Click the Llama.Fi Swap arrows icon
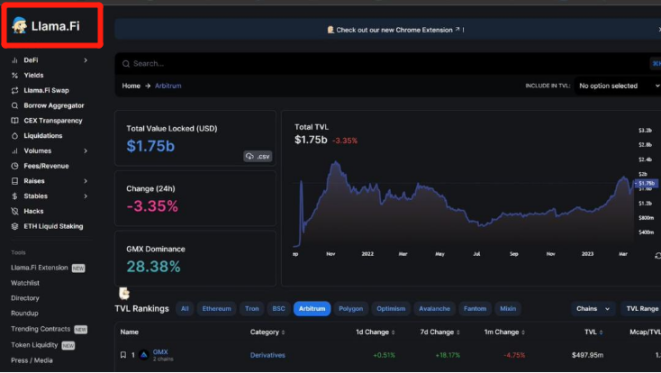The height and width of the screenshot is (373, 661). 15,91
